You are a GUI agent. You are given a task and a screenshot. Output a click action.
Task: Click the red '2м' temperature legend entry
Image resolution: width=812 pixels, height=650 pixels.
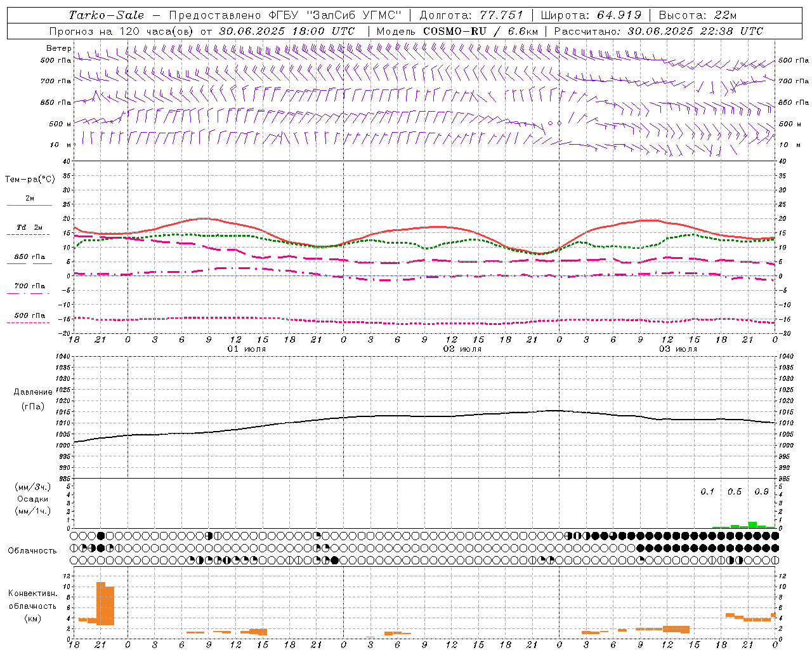click(x=30, y=199)
